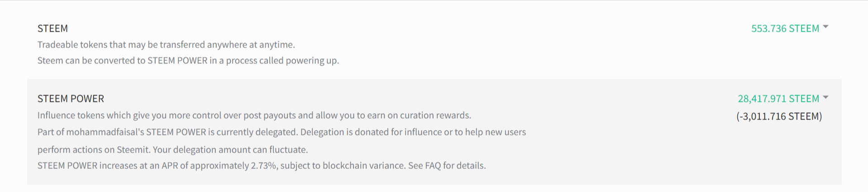The image size is (868, 192).
Task: Click the "delegation amount can fluctuate" line
Action: [x=172, y=150]
